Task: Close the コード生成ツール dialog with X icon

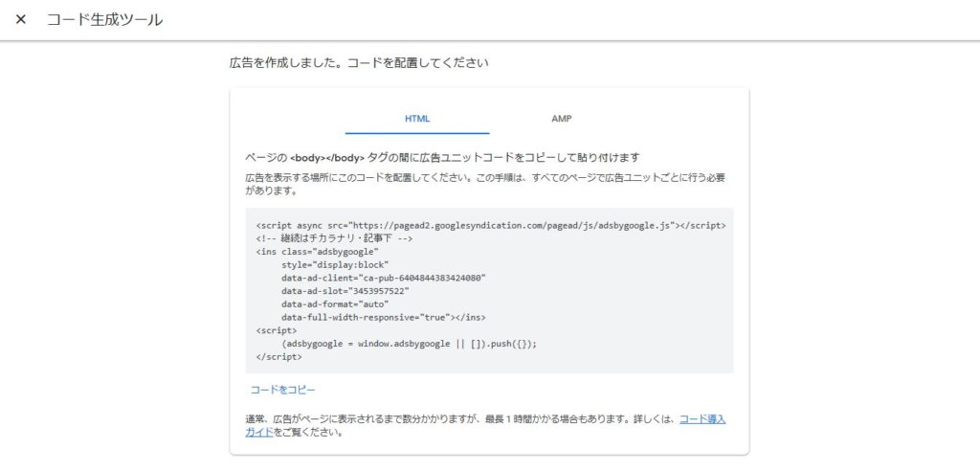Action: 21,19
